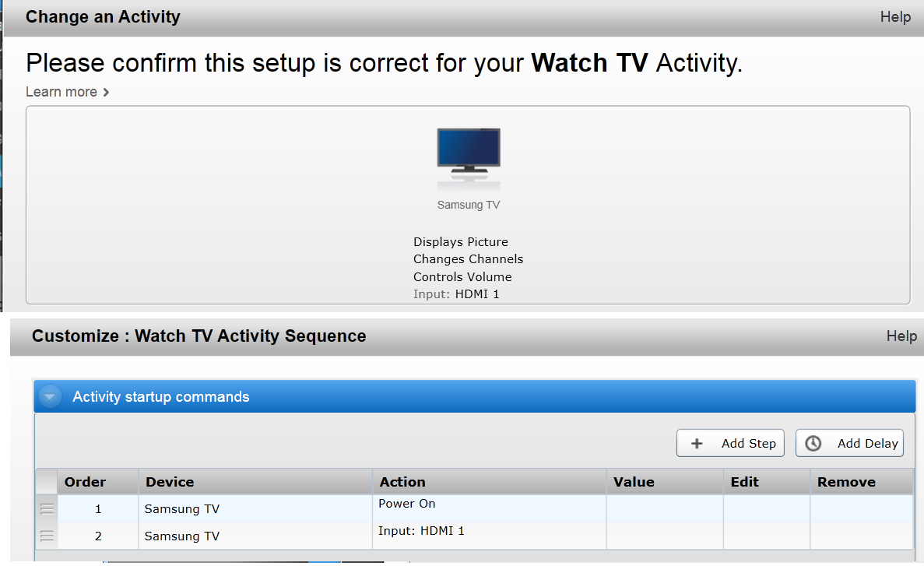Grab the drag handle for step 1
Image resolution: width=924 pixels, height=566 pixels.
(x=47, y=509)
